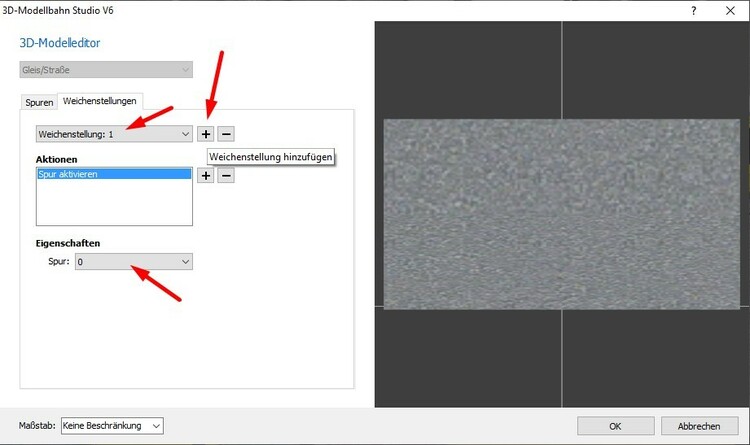Click the gray texture model preview
The width and height of the screenshot is (750, 445).
(x=562, y=214)
